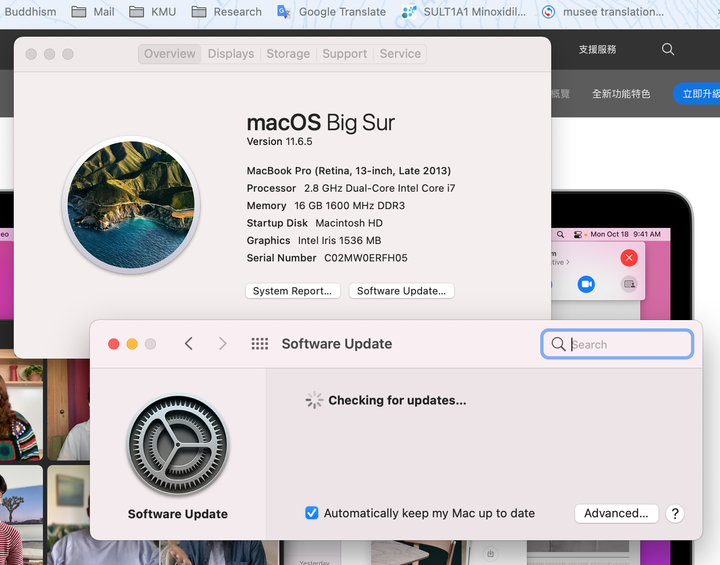This screenshot has width=720, height=565.
Task: Click the macOS Big Sur landscape image
Action: [x=131, y=205]
